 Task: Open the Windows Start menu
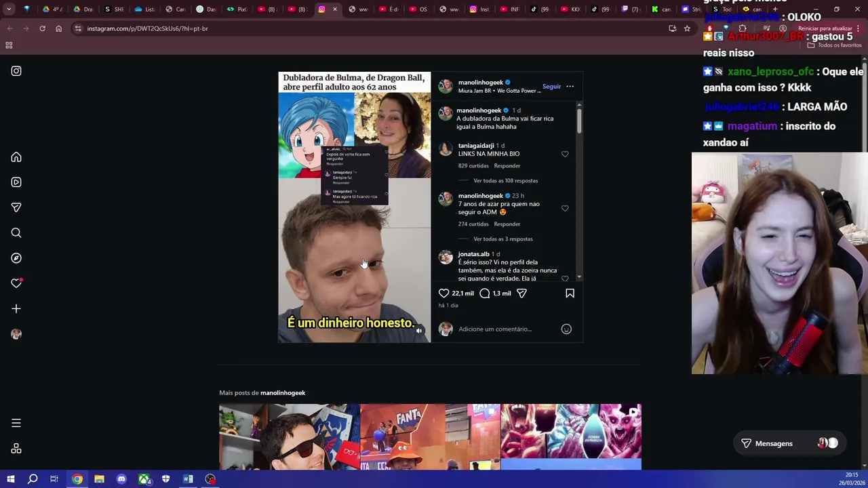click(x=10, y=479)
